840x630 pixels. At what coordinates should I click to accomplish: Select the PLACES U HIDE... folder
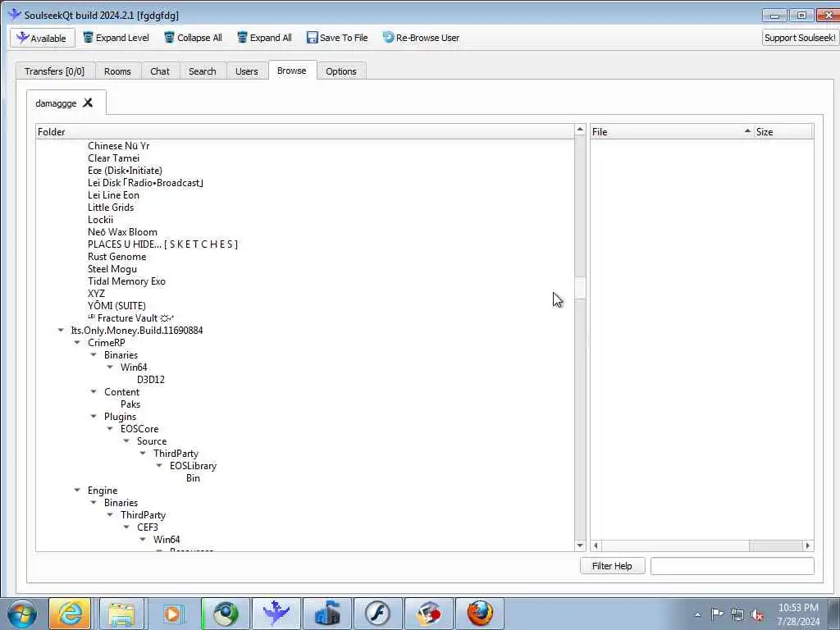point(162,244)
